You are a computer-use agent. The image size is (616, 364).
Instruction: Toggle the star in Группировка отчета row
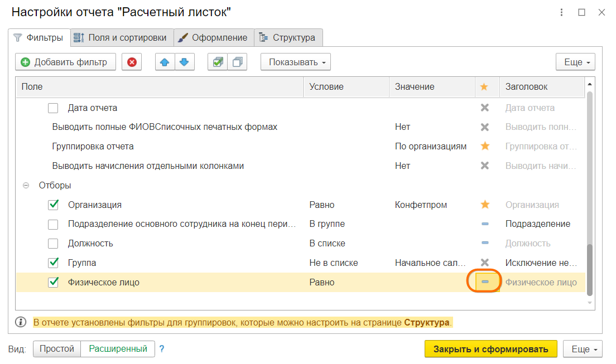(x=485, y=146)
